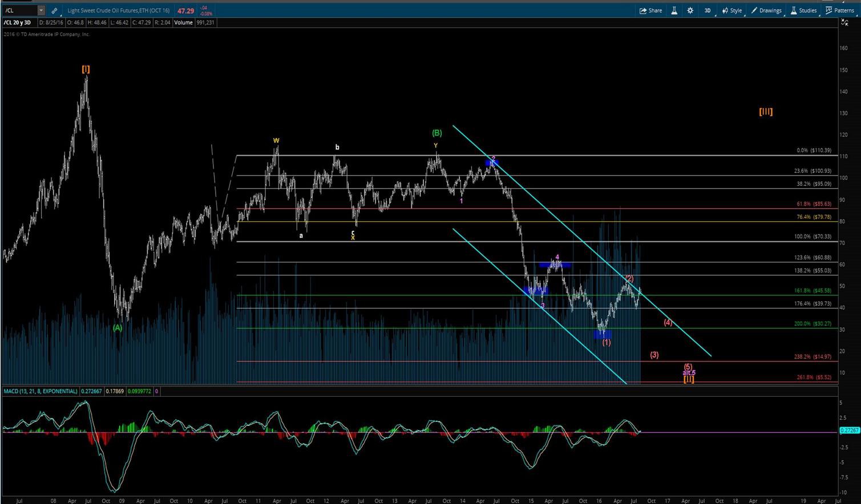Toggle the Volume display in the data header
The height and width of the screenshot is (504, 861).
tap(183, 22)
